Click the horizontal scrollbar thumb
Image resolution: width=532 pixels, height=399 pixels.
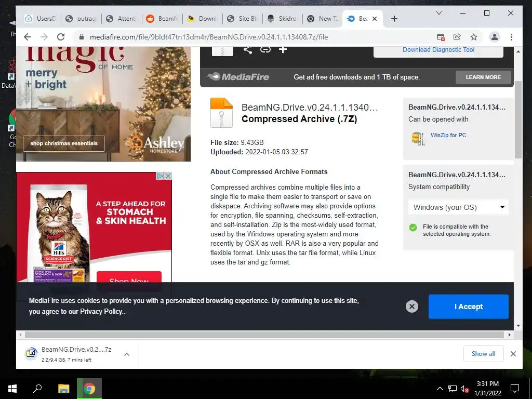[263, 335]
